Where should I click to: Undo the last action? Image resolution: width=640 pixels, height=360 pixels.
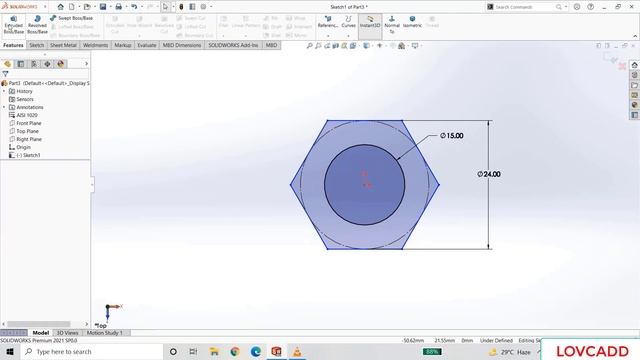134,7
